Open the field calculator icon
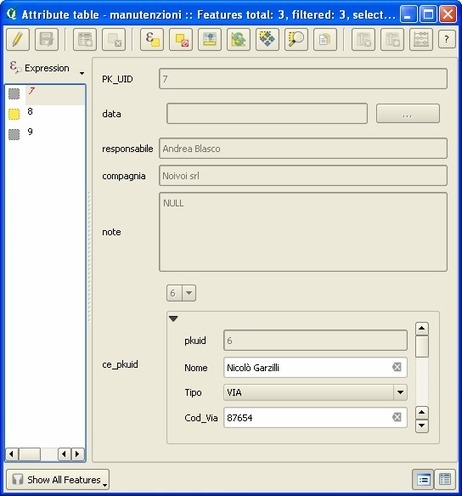 [421, 40]
